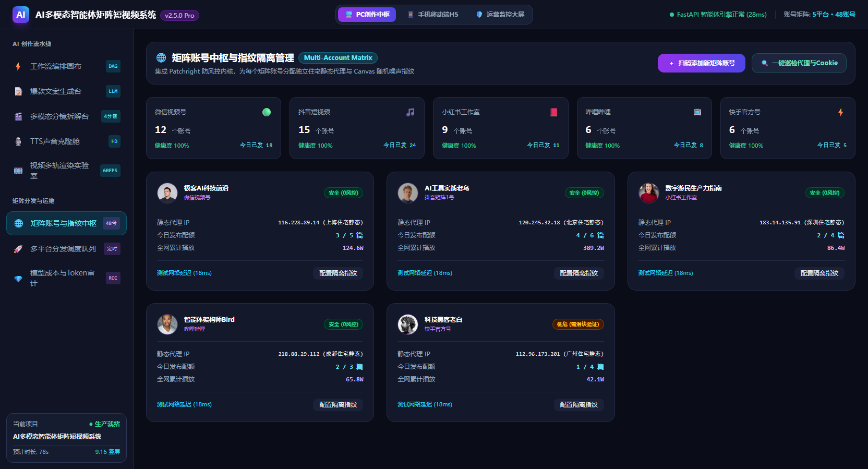The image size is (868, 469).
Task: Click IP 218.88.29.112 (成都住宅静态)
Action: tap(320, 354)
